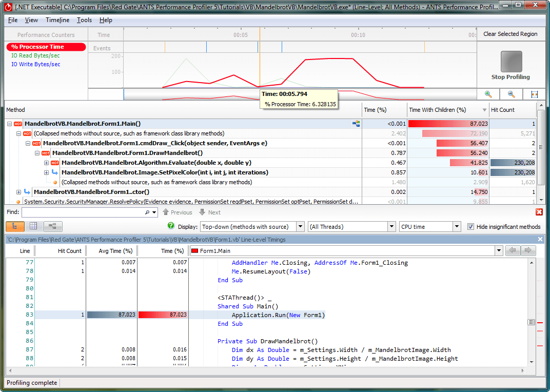
Task: Uncheck Hide insignificant methods
Action: 470,227
